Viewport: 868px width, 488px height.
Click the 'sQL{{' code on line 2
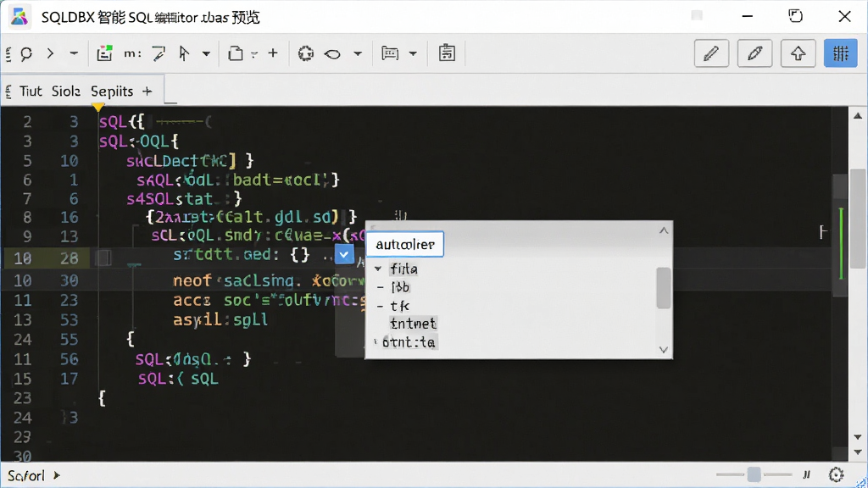(122, 122)
